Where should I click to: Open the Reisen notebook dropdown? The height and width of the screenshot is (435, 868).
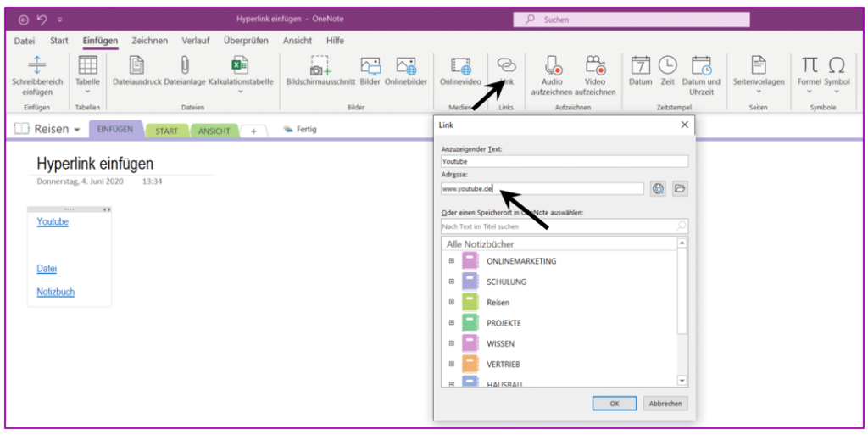pos(76,130)
